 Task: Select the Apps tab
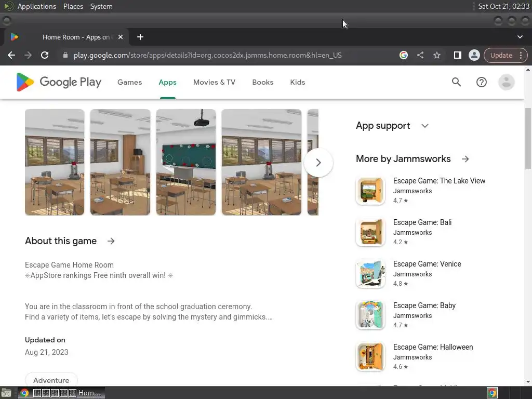pos(168,82)
